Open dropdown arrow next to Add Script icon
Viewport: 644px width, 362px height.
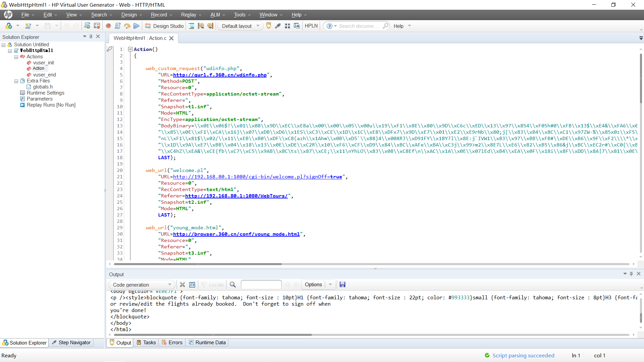point(37,26)
